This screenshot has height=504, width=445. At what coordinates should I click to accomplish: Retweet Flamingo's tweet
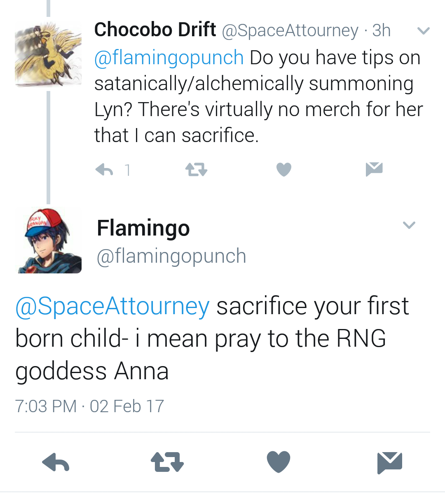tap(167, 462)
